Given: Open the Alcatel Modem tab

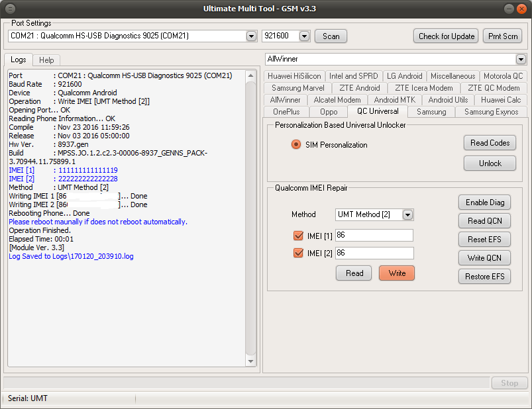Looking at the screenshot, I should click(337, 100).
